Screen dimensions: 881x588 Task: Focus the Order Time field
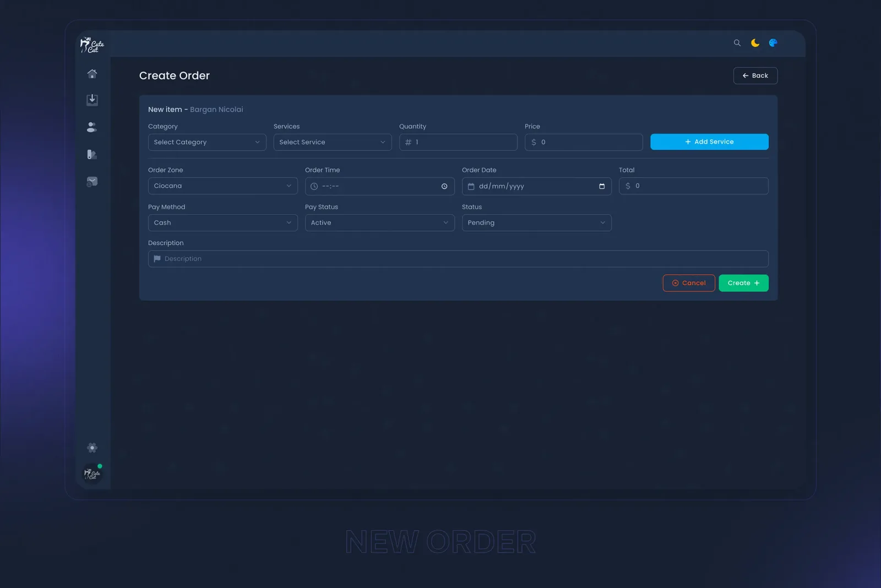tap(380, 186)
